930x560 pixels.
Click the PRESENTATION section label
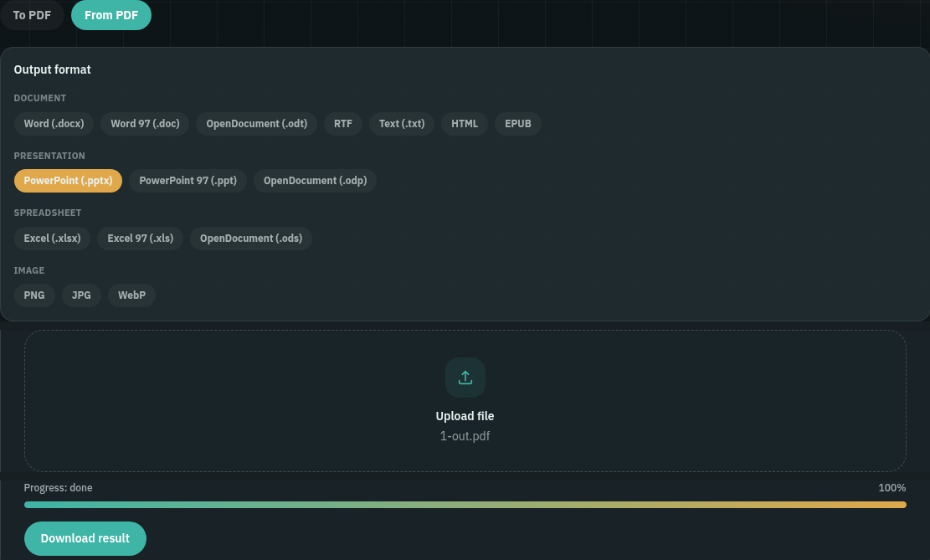(x=49, y=156)
